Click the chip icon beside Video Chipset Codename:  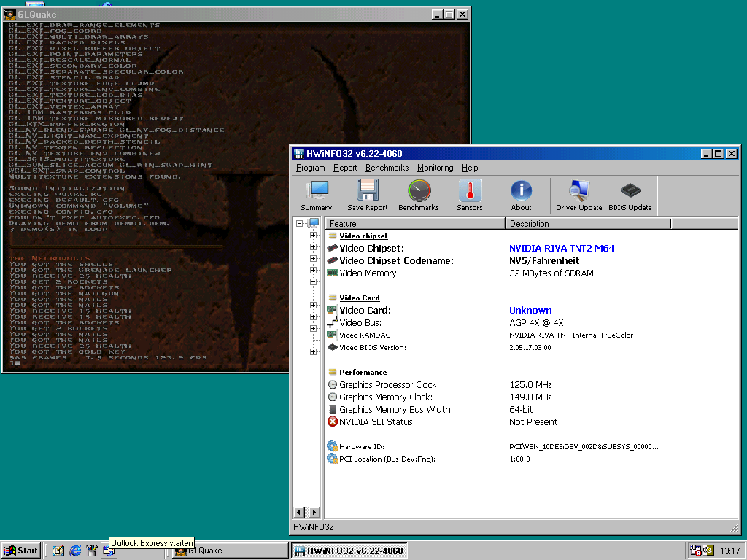point(332,260)
